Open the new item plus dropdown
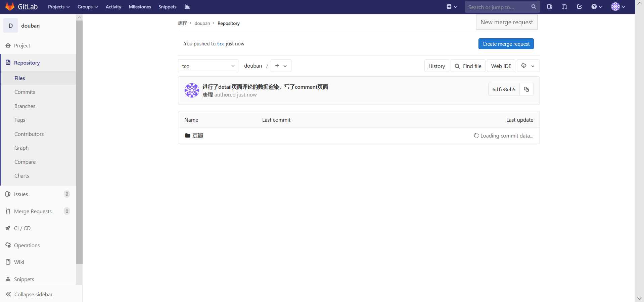 tap(452, 7)
